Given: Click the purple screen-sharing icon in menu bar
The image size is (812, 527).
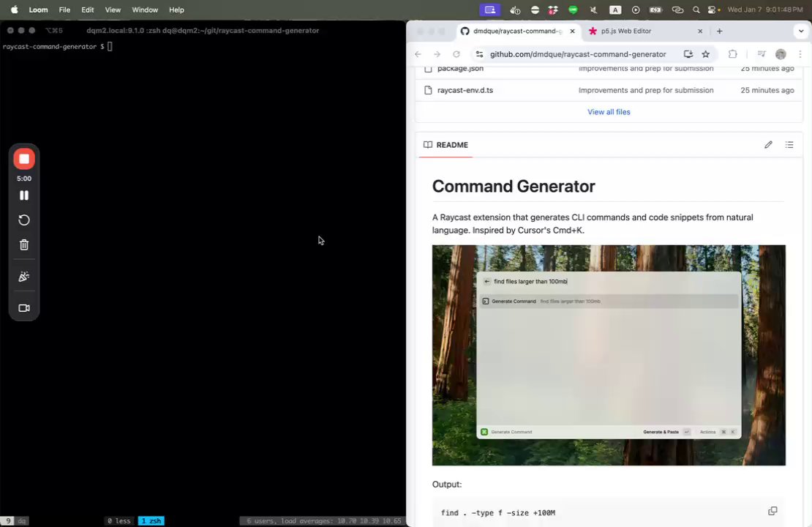Looking at the screenshot, I should click(490, 10).
